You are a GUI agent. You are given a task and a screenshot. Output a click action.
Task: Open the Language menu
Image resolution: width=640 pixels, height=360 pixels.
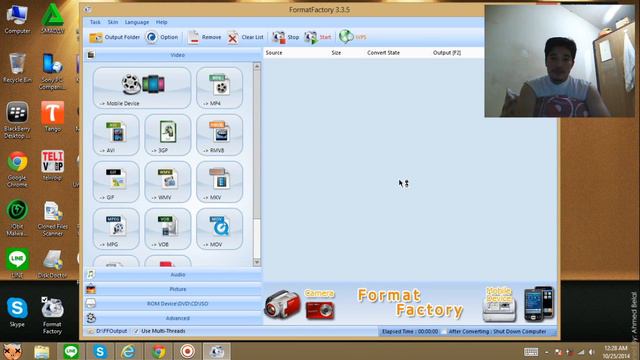coord(137,22)
